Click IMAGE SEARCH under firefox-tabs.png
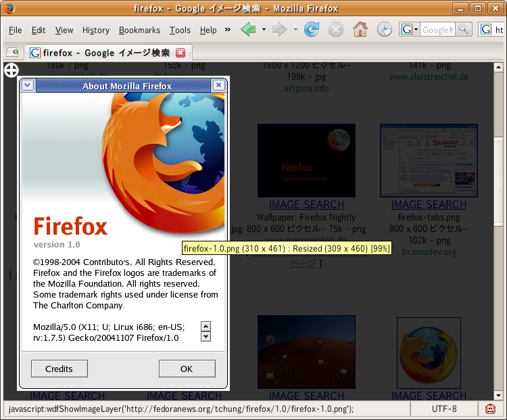 tap(429, 204)
